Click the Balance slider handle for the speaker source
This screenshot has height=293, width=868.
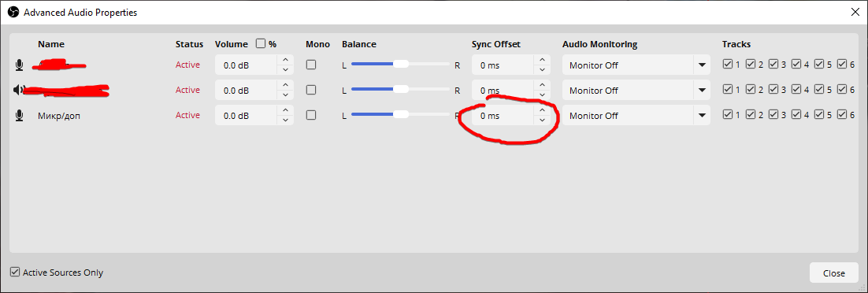[x=401, y=89]
